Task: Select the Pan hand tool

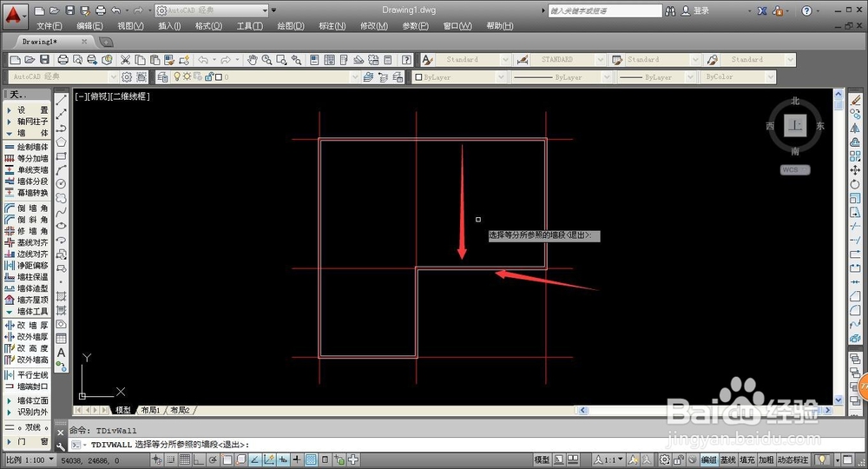Action: (x=253, y=60)
